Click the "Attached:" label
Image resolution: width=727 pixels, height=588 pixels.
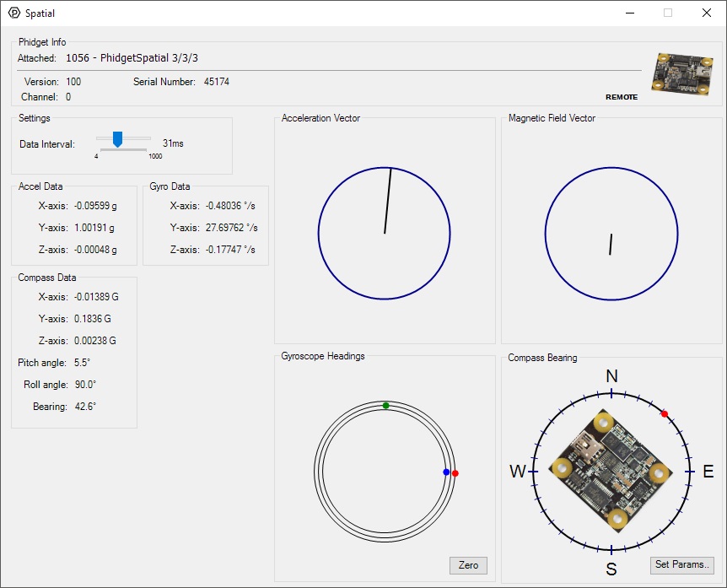(x=37, y=58)
